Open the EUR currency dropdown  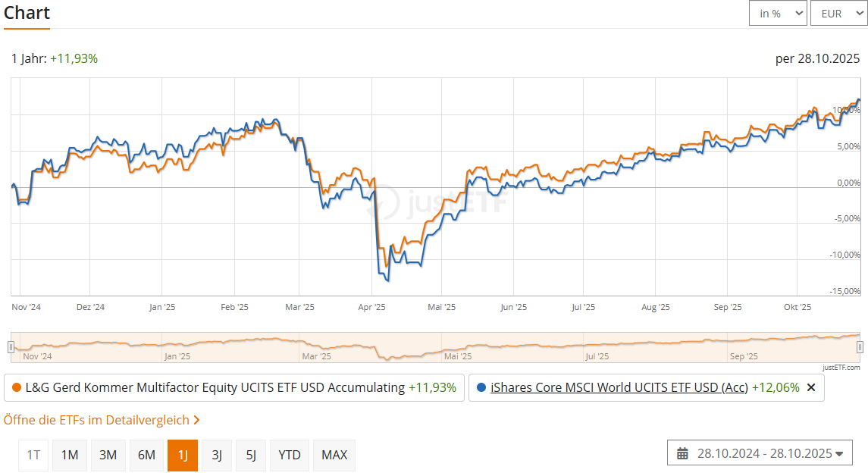(x=838, y=14)
